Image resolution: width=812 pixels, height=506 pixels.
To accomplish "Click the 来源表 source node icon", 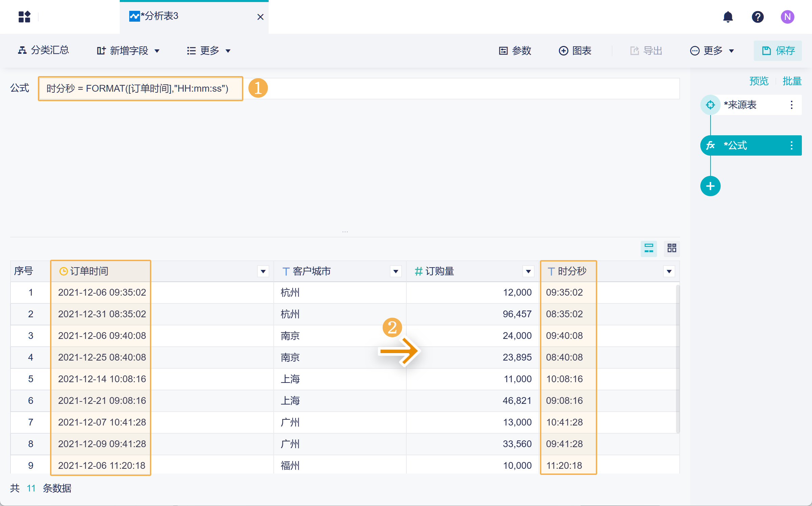I will 710,105.
